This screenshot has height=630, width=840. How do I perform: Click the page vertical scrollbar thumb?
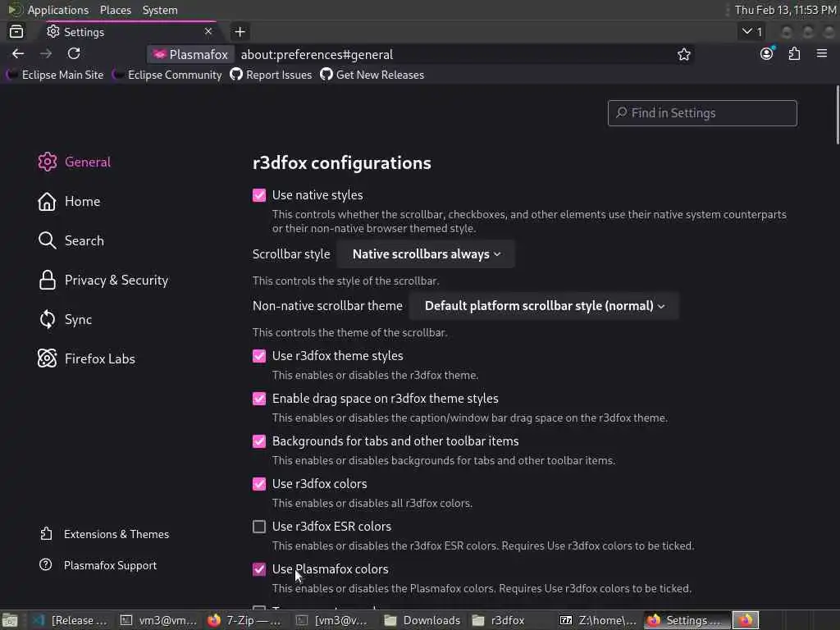[838, 115]
